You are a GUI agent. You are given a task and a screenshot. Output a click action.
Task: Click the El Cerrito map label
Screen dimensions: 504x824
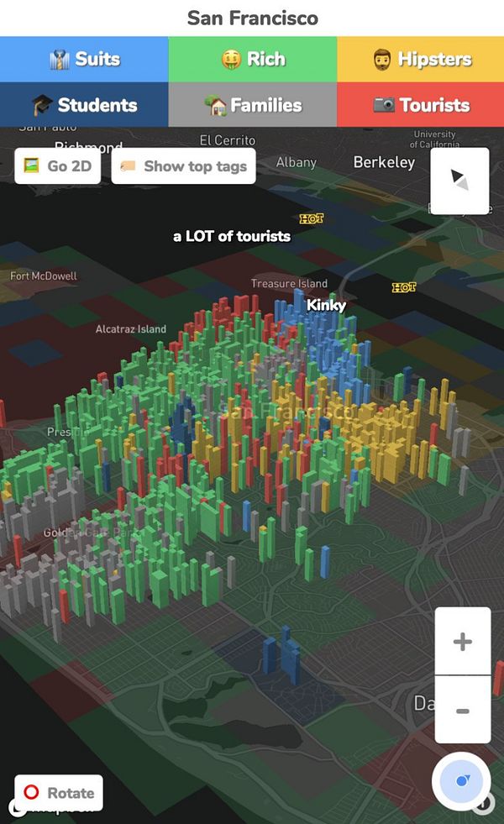pos(228,140)
